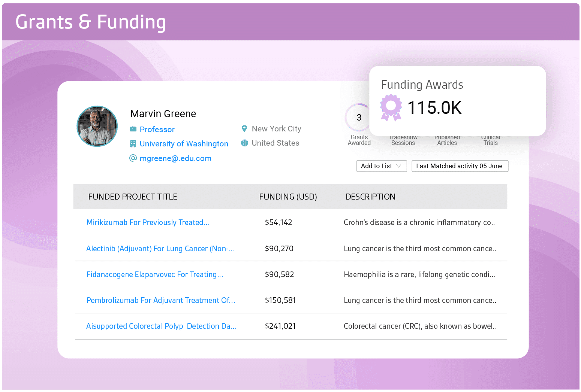Click the $90,270 funding amount
Image resolution: width=581 pixels, height=392 pixels.
[x=279, y=249]
